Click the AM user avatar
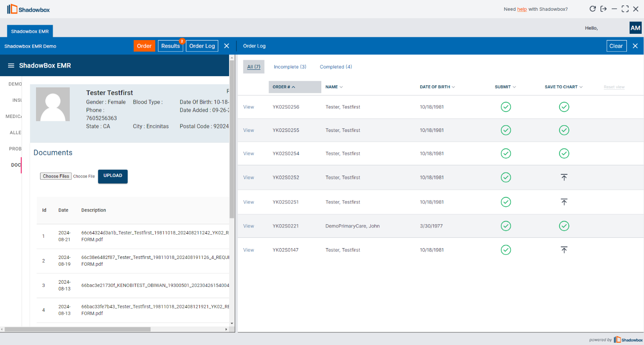The width and height of the screenshot is (644, 345). point(635,28)
